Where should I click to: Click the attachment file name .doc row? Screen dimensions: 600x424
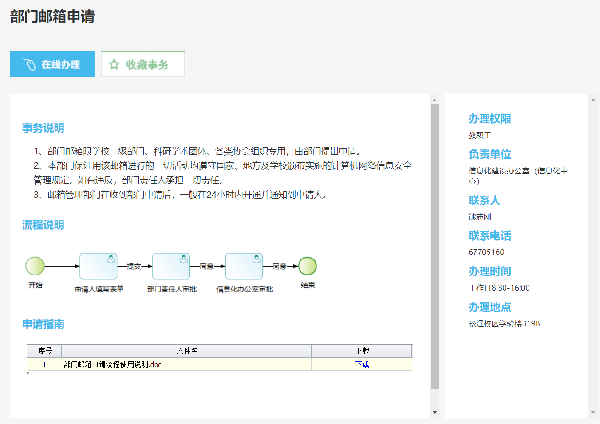click(x=112, y=364)
